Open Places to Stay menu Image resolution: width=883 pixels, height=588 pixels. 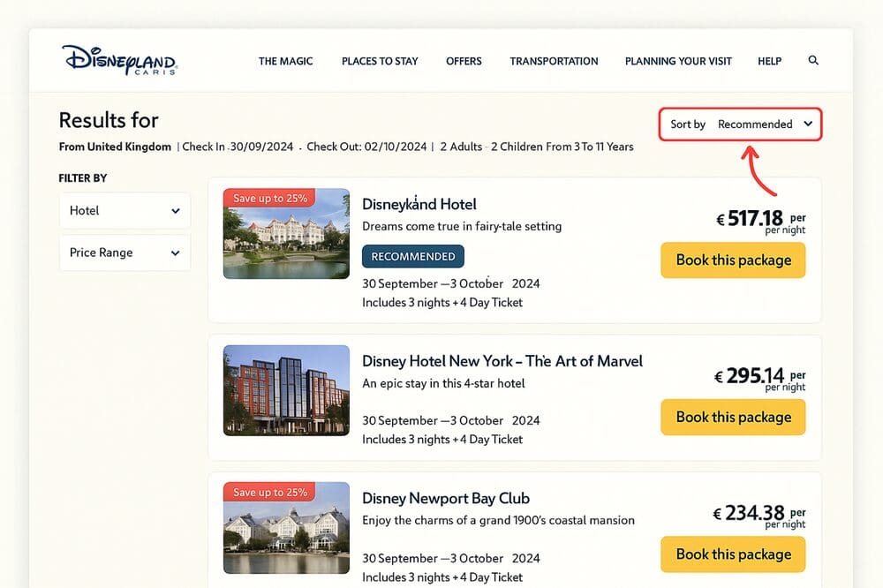pyautogui.click(x=380, y=62)
